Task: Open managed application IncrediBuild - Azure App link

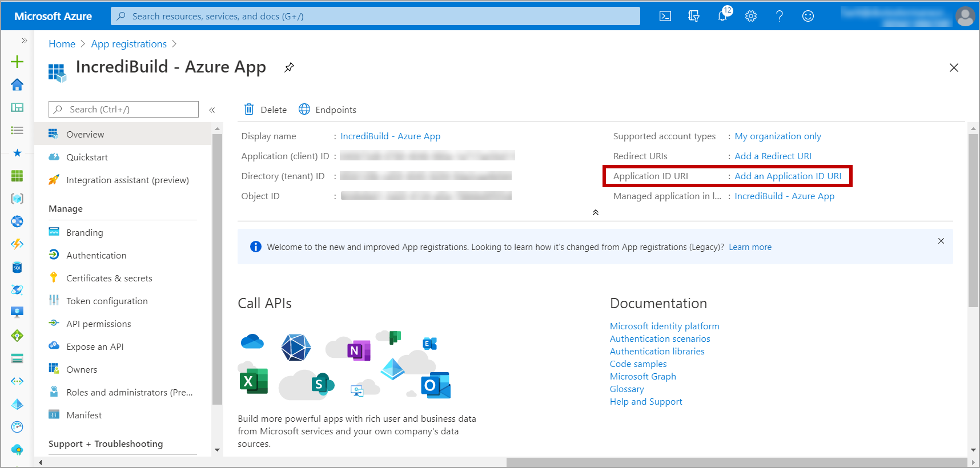Action: pyautogui.click(x=784, y=196)
